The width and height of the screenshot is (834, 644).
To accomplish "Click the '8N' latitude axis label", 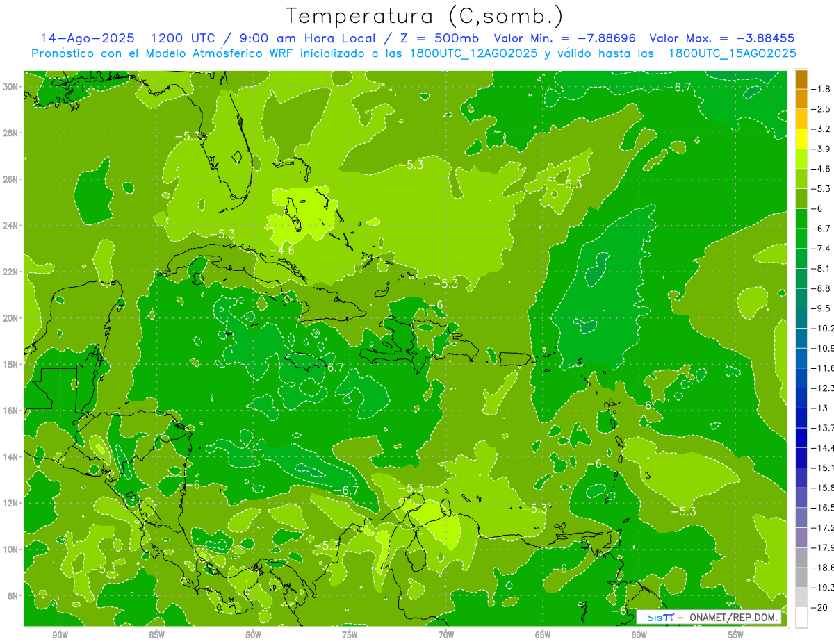I will click(14, 595).
